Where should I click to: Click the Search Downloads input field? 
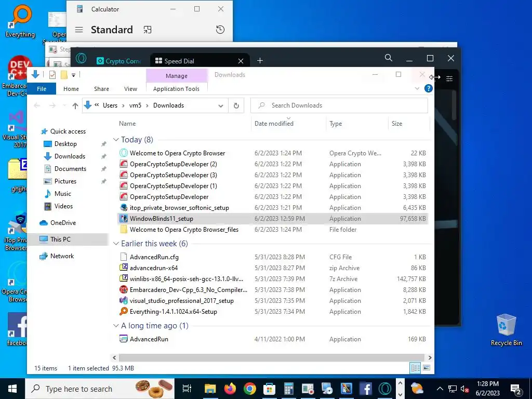point(339,105)
